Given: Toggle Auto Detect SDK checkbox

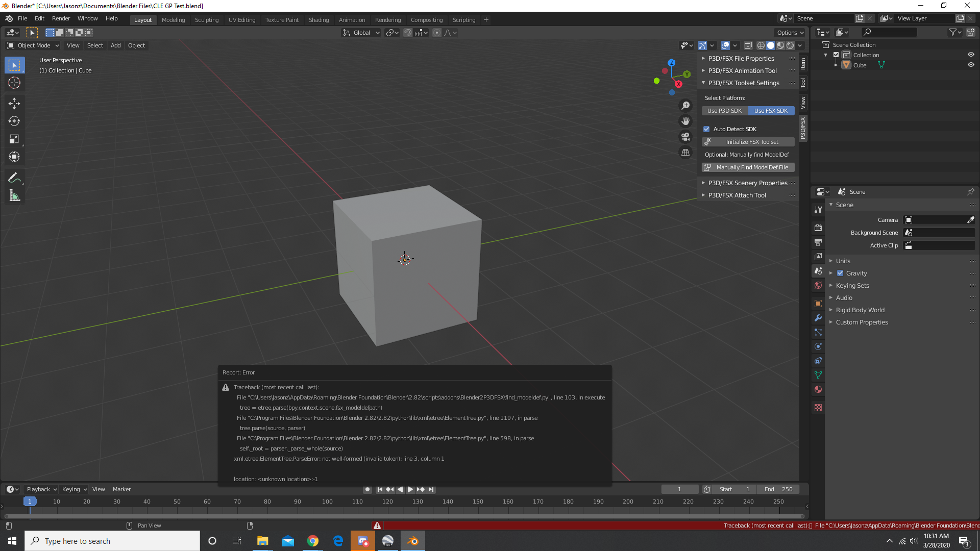Looking at the screenshot, I should coord(706,129).
